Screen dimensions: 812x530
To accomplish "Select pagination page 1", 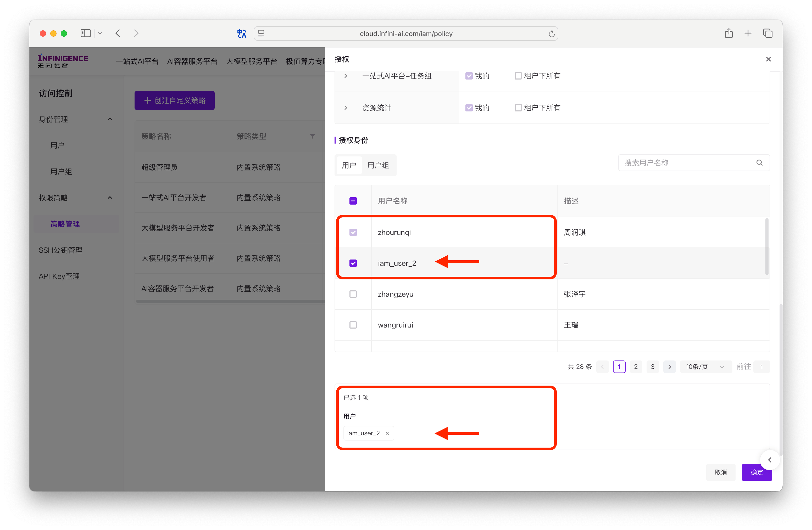I will pos(619,367).
